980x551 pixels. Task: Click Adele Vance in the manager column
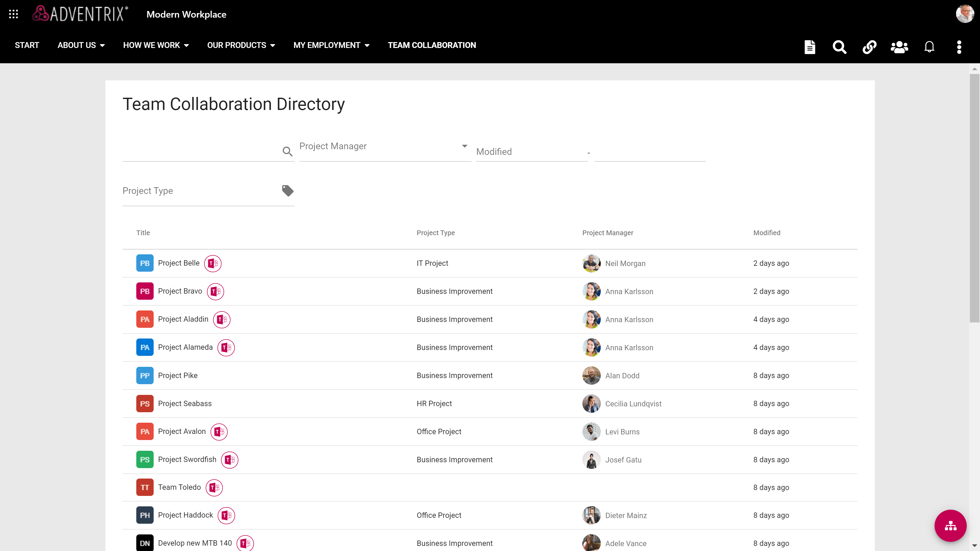click(626, 544)
